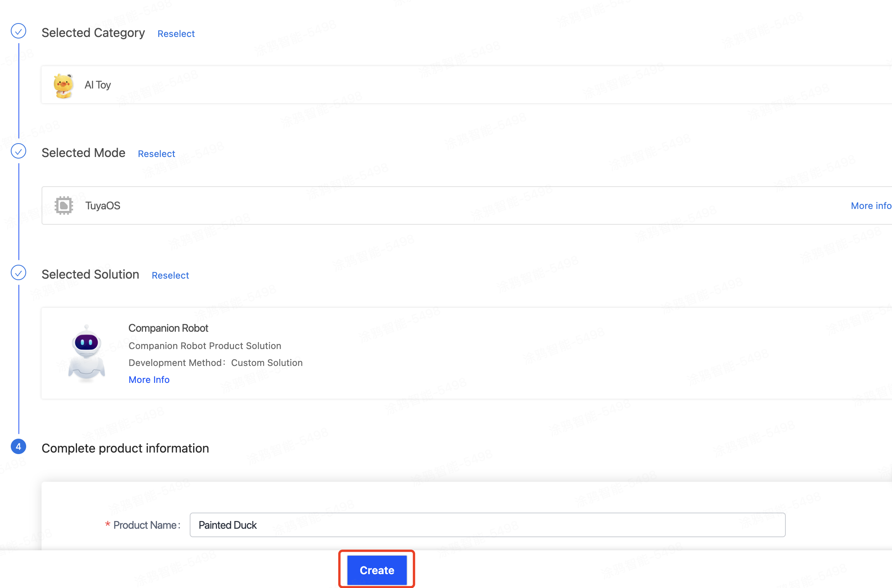Reselect the development mode
The width and height of the screenshot is (892, 588).
[156, 154]
